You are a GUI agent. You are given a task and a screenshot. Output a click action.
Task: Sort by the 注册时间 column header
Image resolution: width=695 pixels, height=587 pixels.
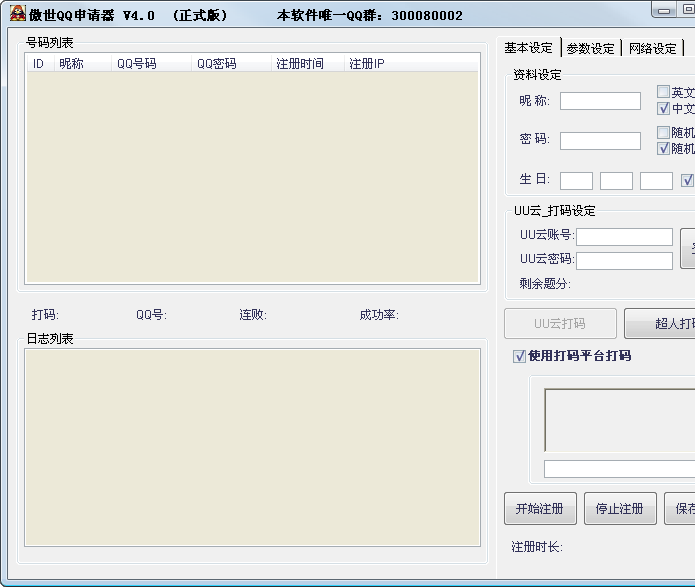coord(308,63)
